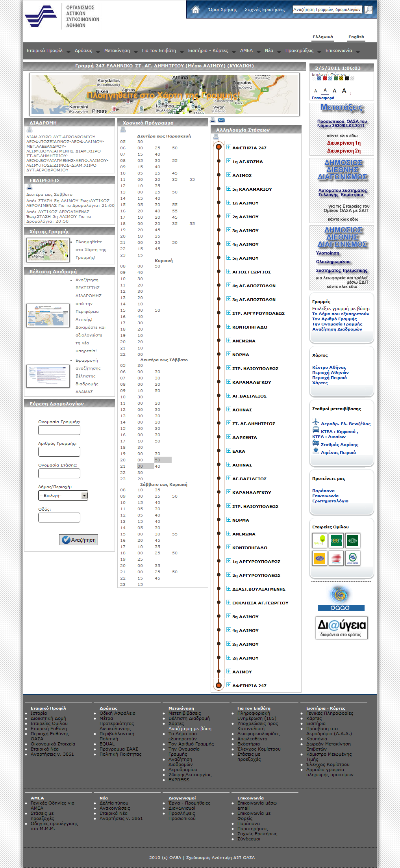Click the Ονομασία Στάσης input field
The image size is (400, 868).
[59, 474]
